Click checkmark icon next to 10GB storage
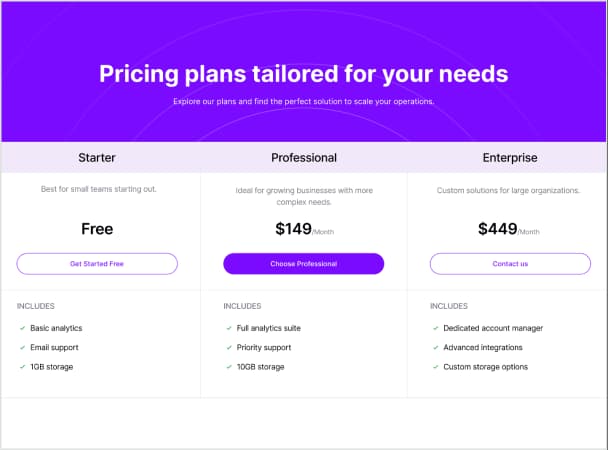Screen dimensions: 608x450 229,367
